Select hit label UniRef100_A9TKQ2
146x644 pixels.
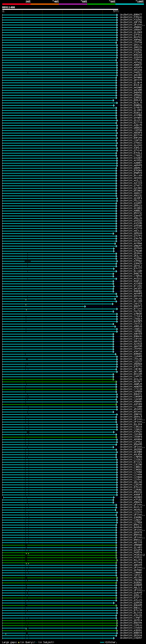(131, 63)
